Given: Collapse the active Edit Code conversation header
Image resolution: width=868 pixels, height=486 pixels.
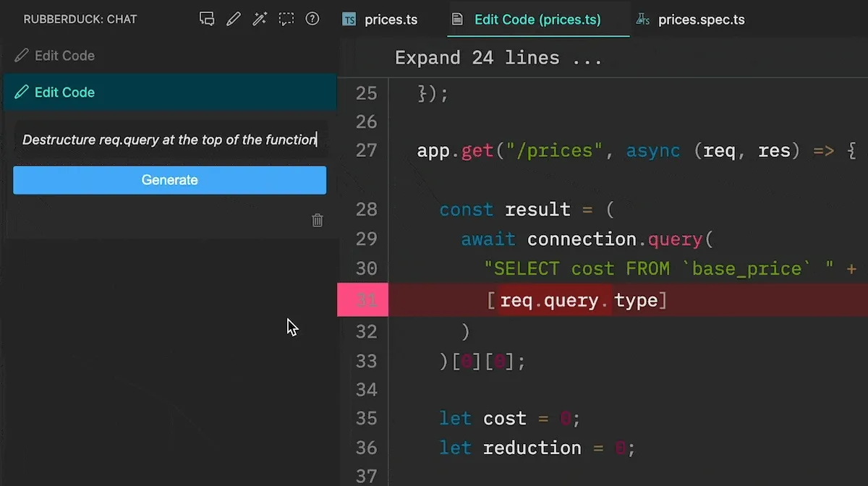Looking at the screenshot, I should 64,93.
